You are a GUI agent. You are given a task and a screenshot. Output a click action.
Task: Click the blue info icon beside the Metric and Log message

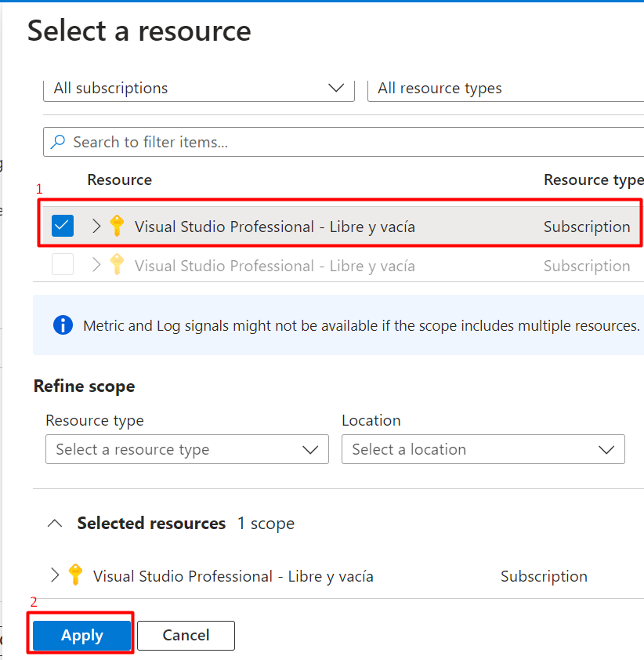pos(63,325)
